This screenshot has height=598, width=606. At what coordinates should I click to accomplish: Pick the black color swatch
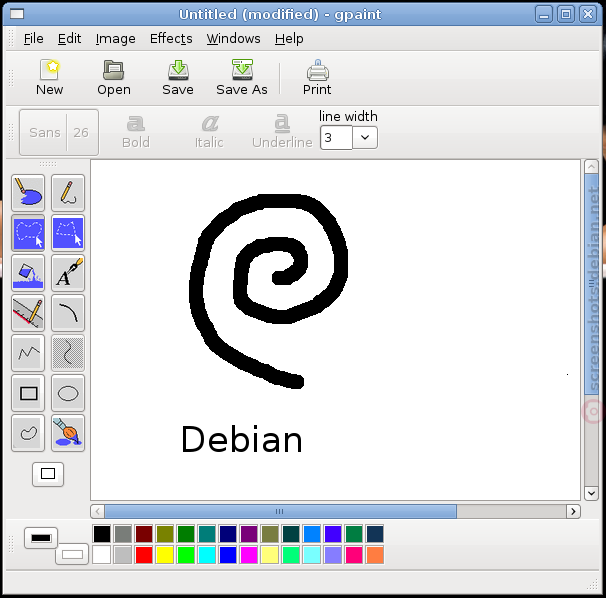(x=102, y=534)
